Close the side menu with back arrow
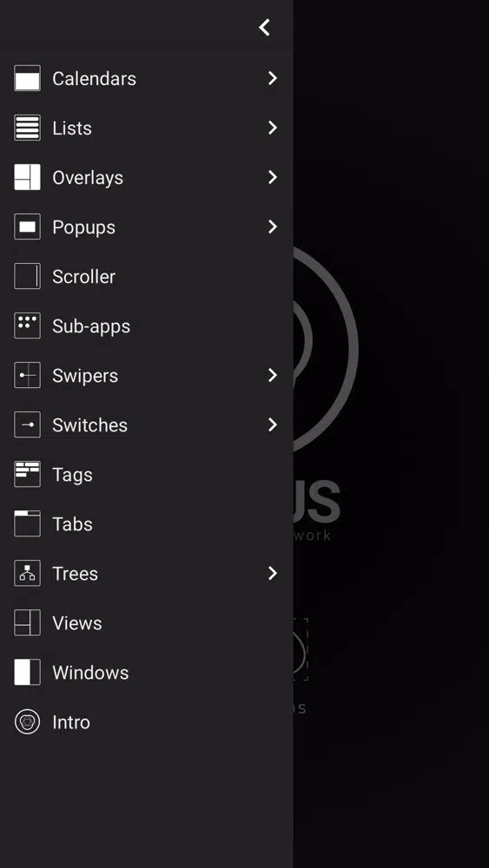 (x=265, y=27)
